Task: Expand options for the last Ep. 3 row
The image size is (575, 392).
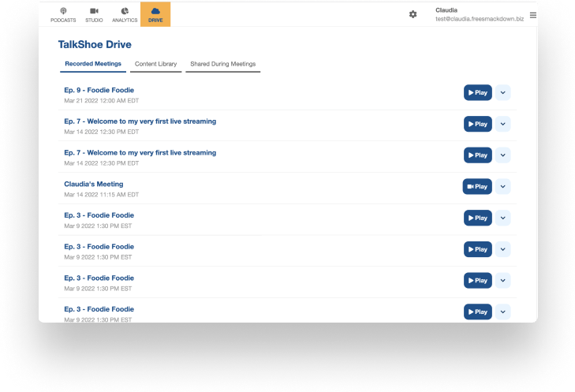Action: coord(502,312)
